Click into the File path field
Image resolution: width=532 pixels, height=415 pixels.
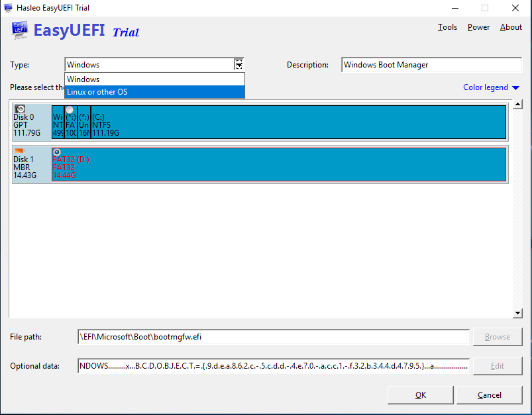[274, 337]
